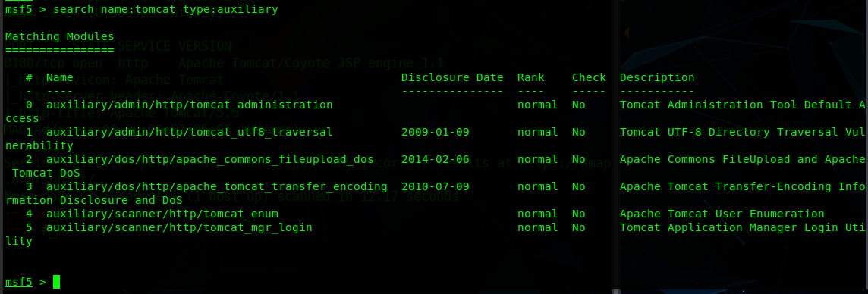Image resolution: width=868 pixels, height=294 pixels.
Task: Click Tomcat UTF-8 Directory Traversal description
Action: 743,132
